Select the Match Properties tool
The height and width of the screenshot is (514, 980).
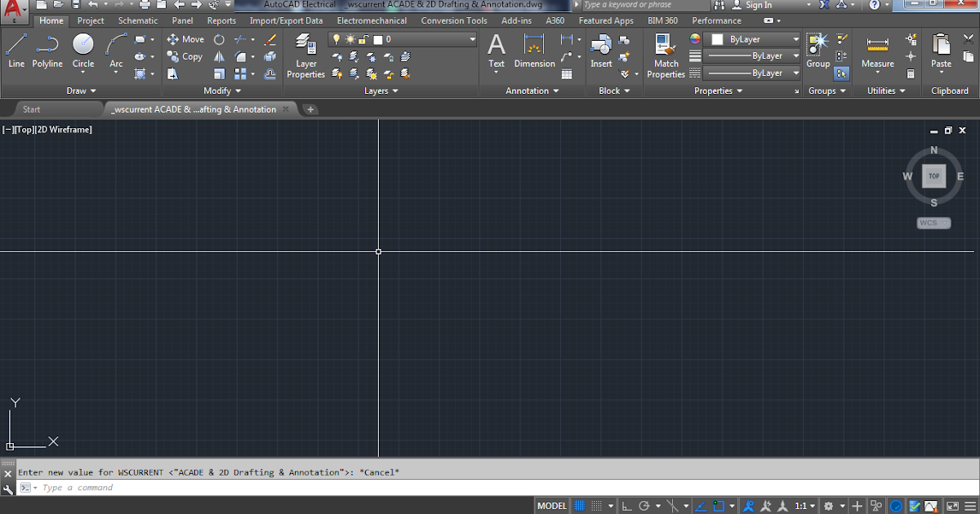click(x=666, y=51)
